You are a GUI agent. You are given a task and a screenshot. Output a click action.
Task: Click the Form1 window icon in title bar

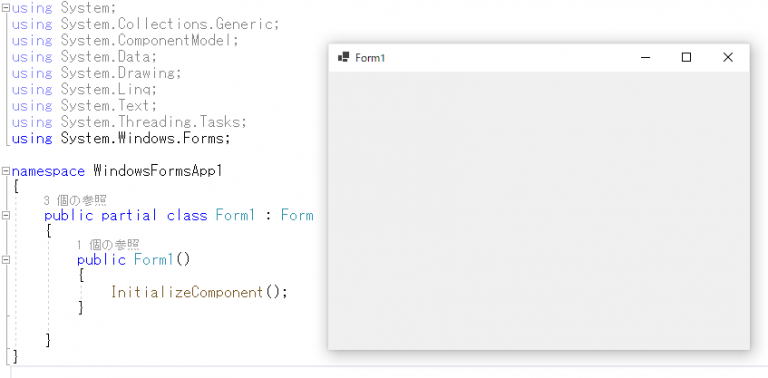pos(343,57)
